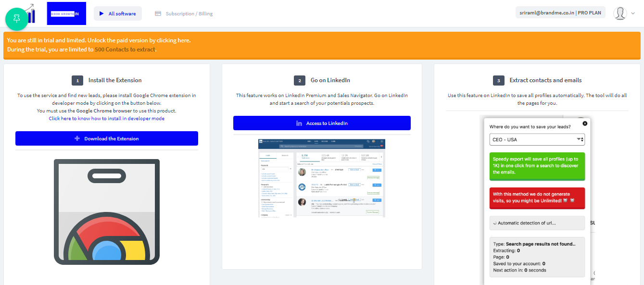Viewport: 644px width, 285px height.
Task: Click '500 Contacts to extract' text
Action: click(125, 50)
